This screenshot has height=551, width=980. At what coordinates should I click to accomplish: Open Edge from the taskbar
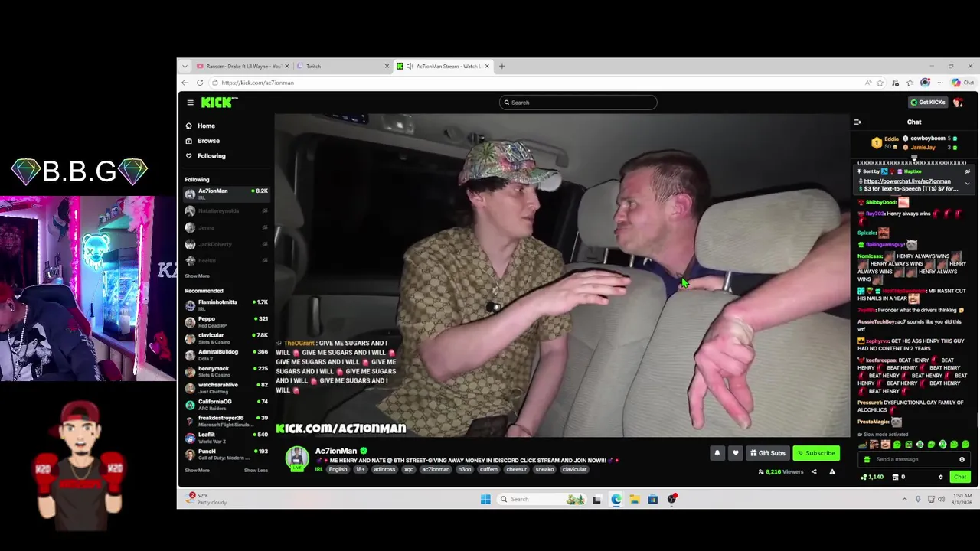click(616, 500)
